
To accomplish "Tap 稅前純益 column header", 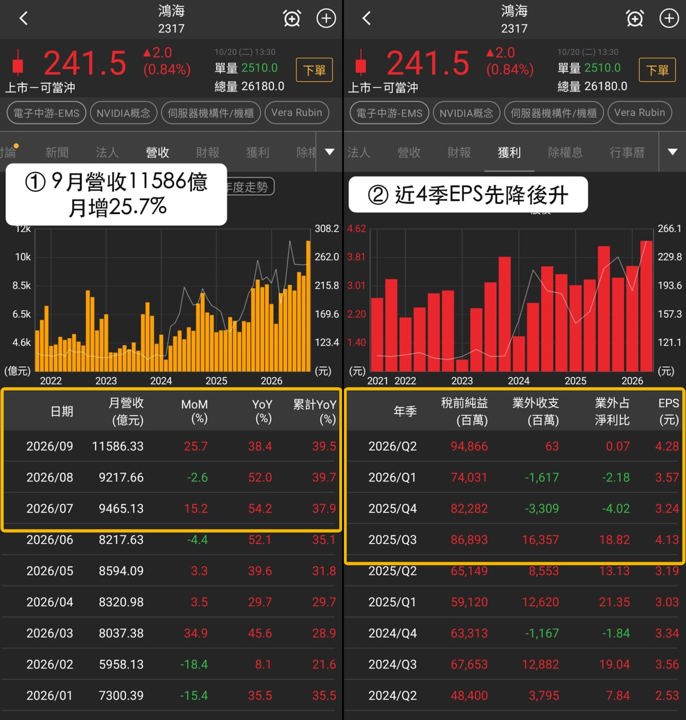I will (x=465, y=411).
